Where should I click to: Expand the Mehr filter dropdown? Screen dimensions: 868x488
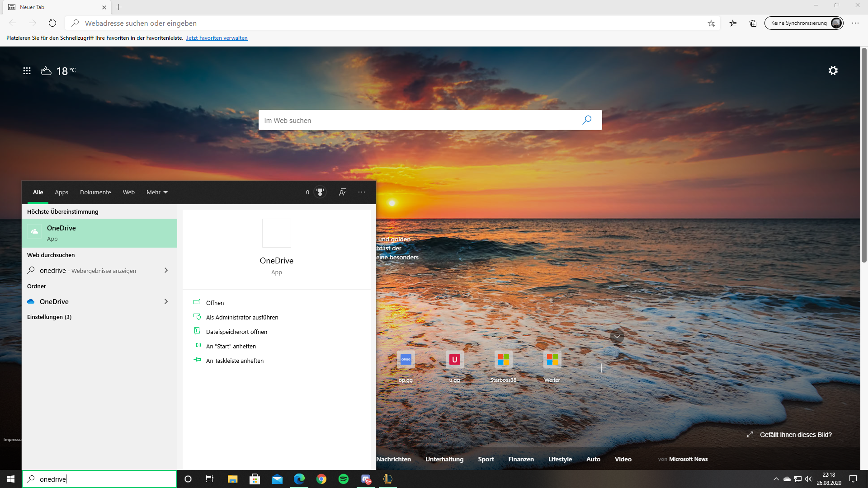point(157,192)
